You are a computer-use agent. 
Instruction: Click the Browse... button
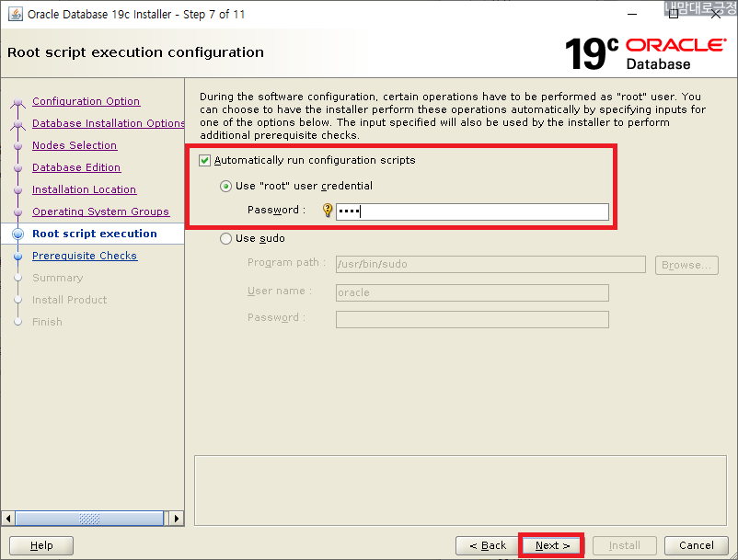coord(686,265)
